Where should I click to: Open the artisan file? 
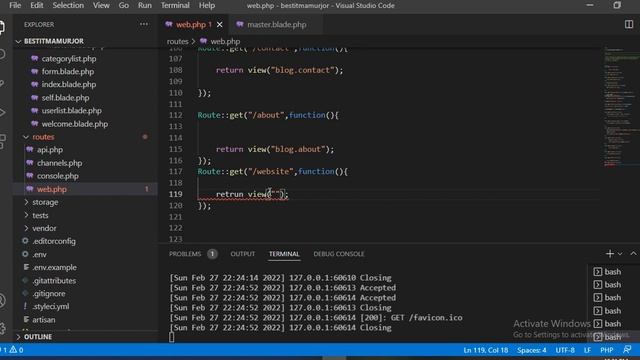44,320
